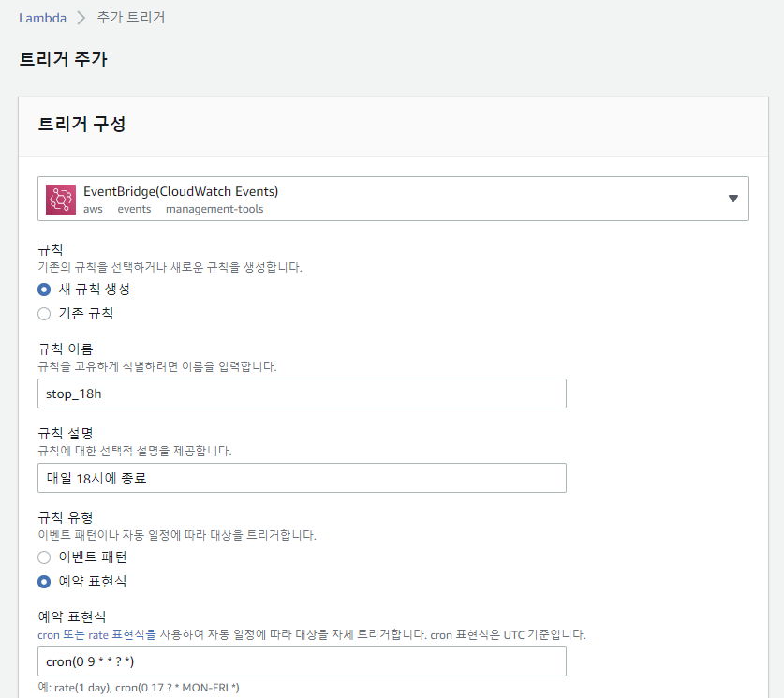
Task: Select 새 규칙 생성 radio button
Action: click(x=44, y=290)
